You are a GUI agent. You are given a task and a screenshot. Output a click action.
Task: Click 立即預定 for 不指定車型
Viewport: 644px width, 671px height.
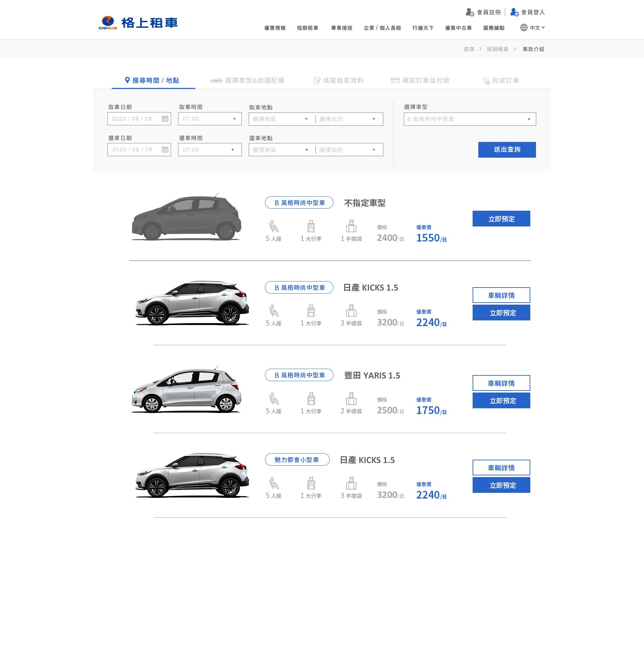(501, 219)
